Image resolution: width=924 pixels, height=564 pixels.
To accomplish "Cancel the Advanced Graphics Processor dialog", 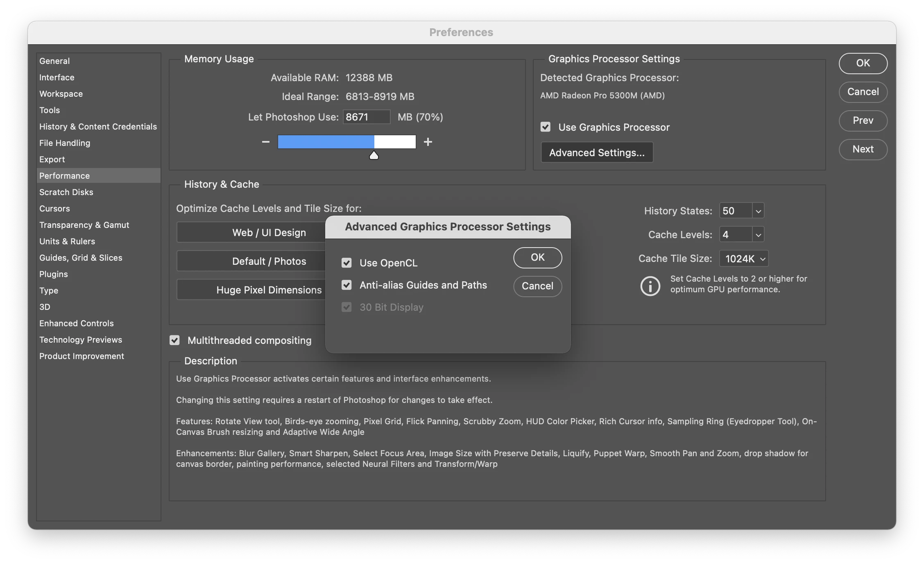I will [x=537, y=286].
